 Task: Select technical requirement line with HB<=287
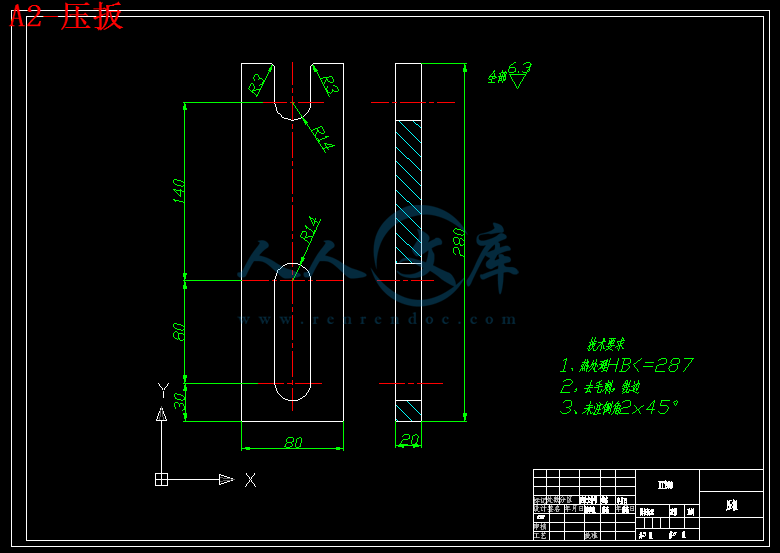coord(626,366)
